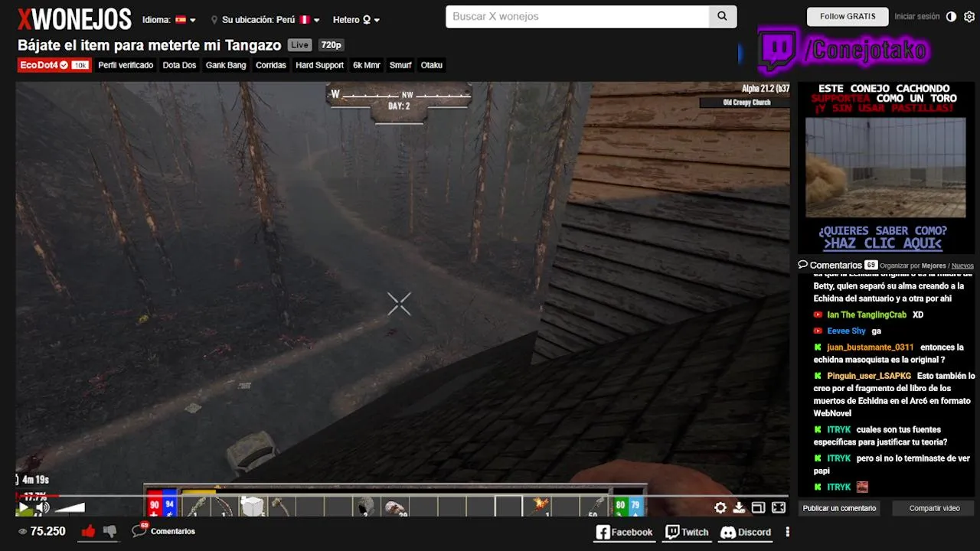Open the Idioma language dropdown

(169, 20)
